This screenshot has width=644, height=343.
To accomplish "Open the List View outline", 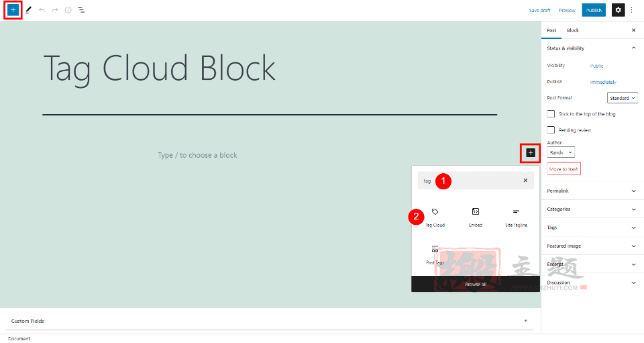I will click(81, 10).
